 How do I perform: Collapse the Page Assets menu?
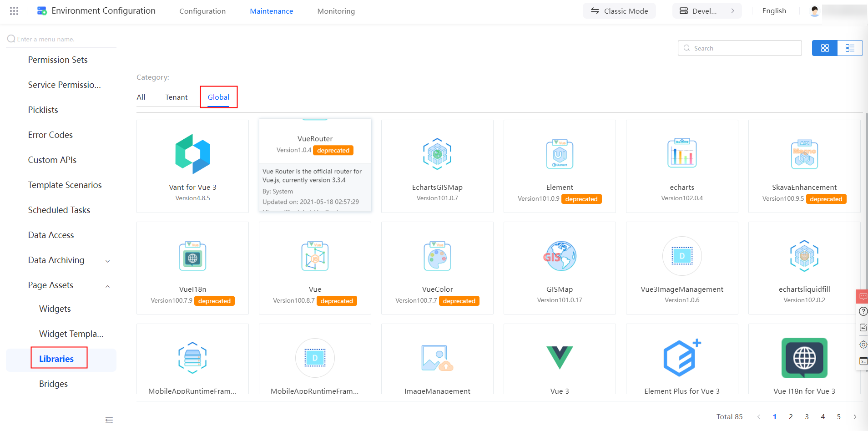click(108, 286)
